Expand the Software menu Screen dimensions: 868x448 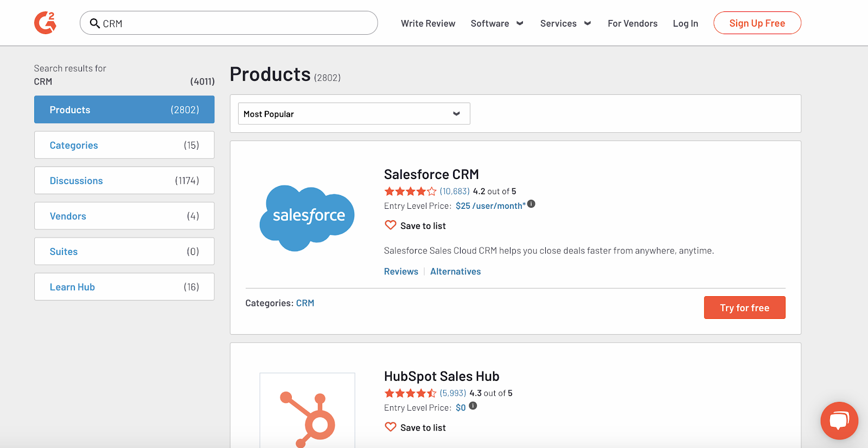pos(497,23)
